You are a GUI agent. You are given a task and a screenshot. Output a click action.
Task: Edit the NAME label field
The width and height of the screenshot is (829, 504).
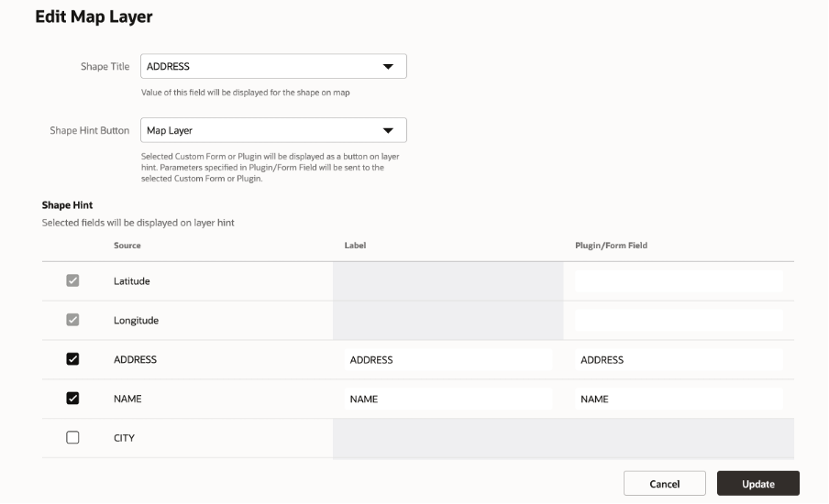pyautogui.click(x=448, y=399)
